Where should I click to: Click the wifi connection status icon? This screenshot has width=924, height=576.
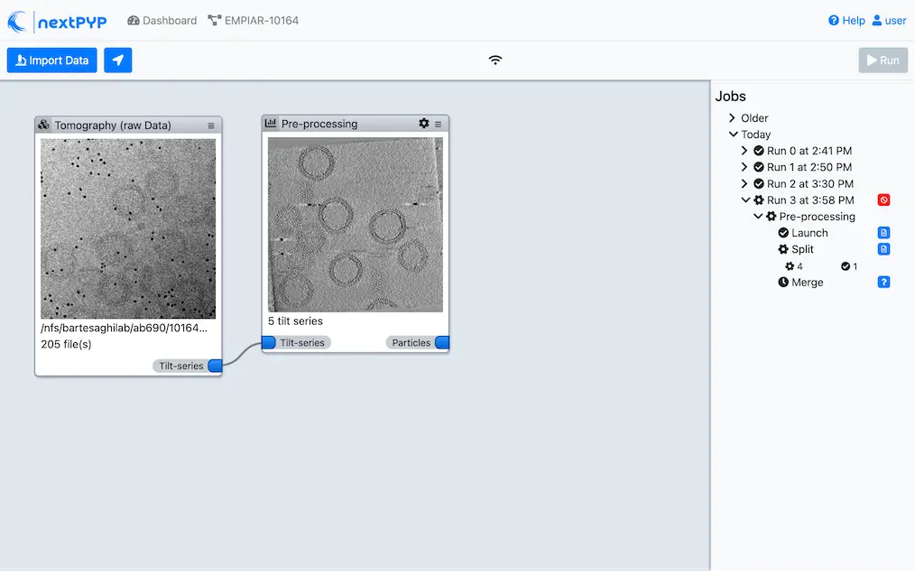coord(495,60)
